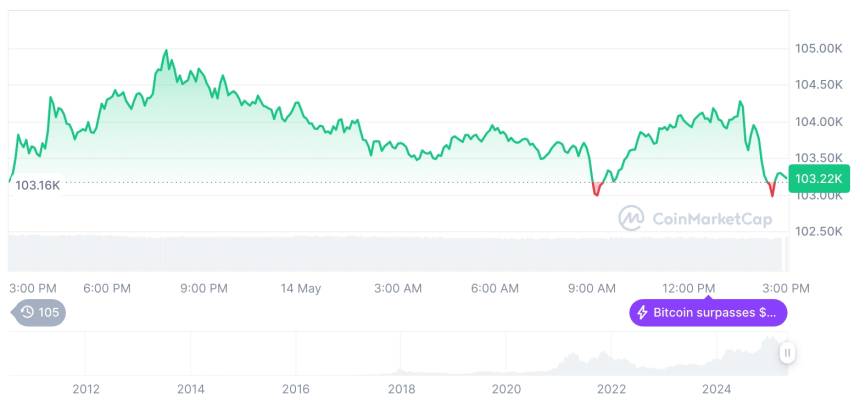The image size is (860, 401).
Task: Click the CoinMarketCap logo watermark icon
Action: click(631, 217)
